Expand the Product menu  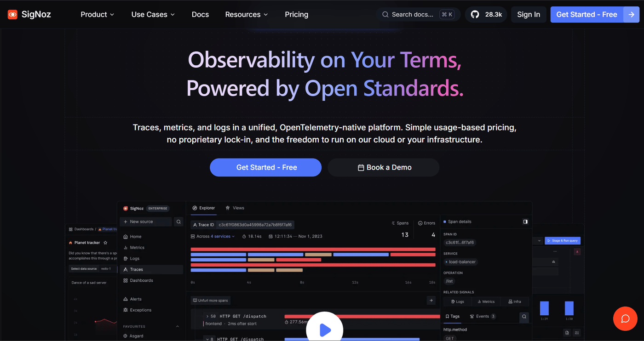point(98,15)
